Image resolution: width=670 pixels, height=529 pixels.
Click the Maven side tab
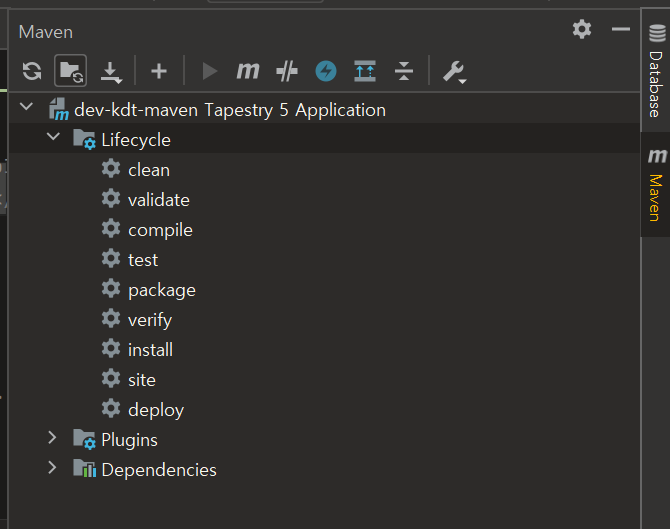(x=656, y=185)
